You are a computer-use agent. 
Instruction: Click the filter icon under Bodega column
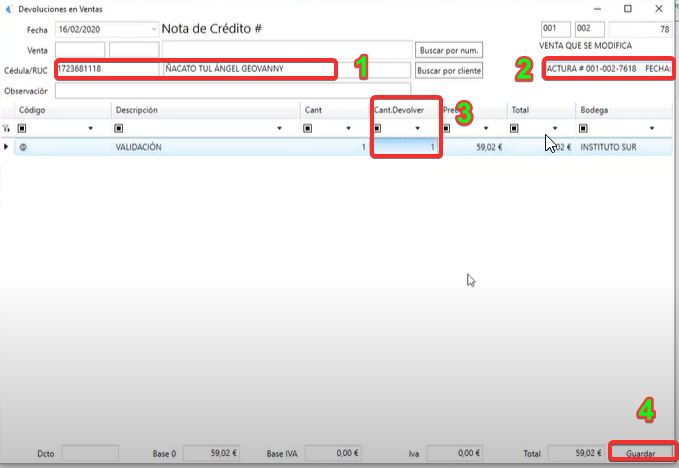click(582, 128)
